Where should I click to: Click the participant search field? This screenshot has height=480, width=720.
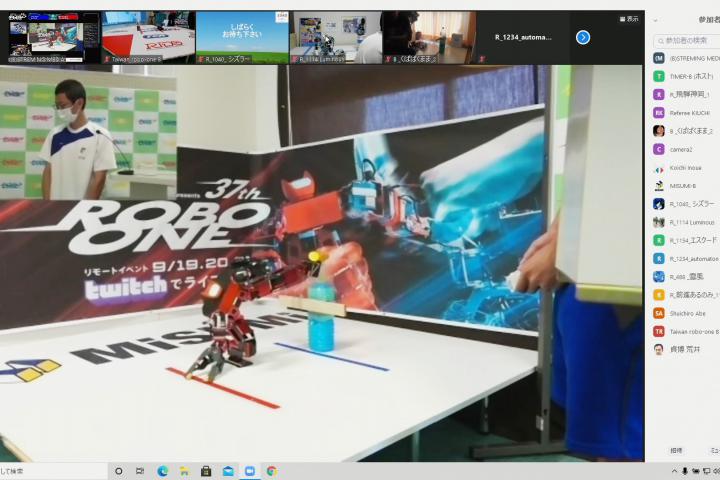tap(687, 41)
